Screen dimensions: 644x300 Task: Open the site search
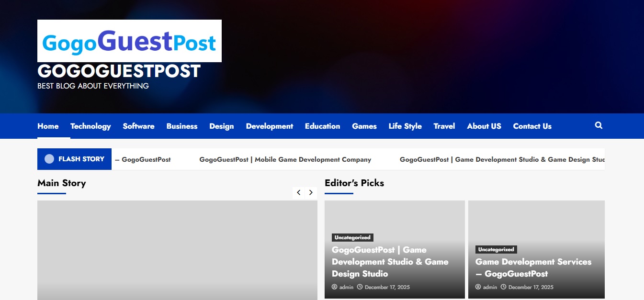tap(599, 125)
